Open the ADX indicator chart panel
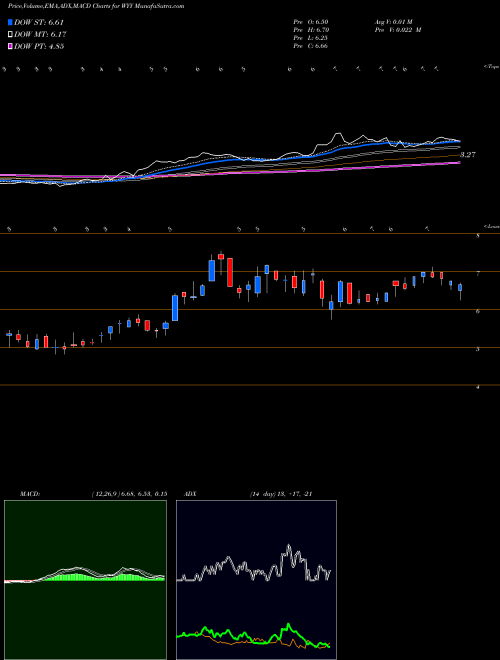500x660 pixels. [256, 580]
